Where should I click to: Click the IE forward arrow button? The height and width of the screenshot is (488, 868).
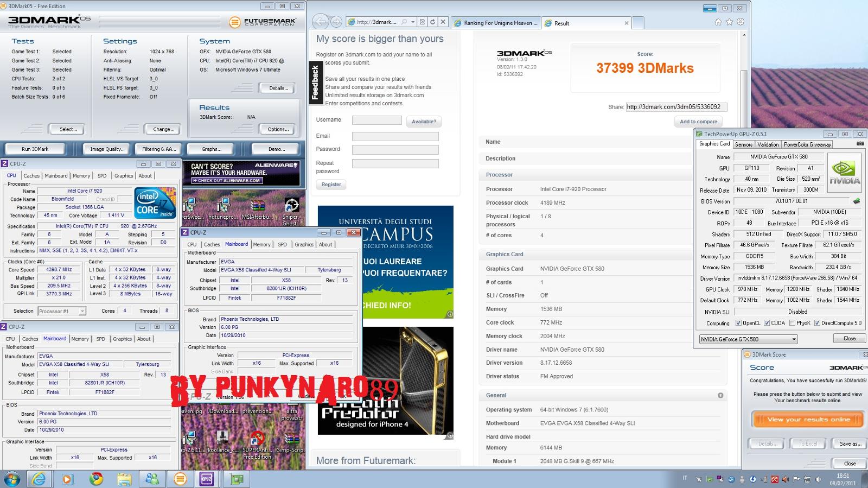(336, 22)
